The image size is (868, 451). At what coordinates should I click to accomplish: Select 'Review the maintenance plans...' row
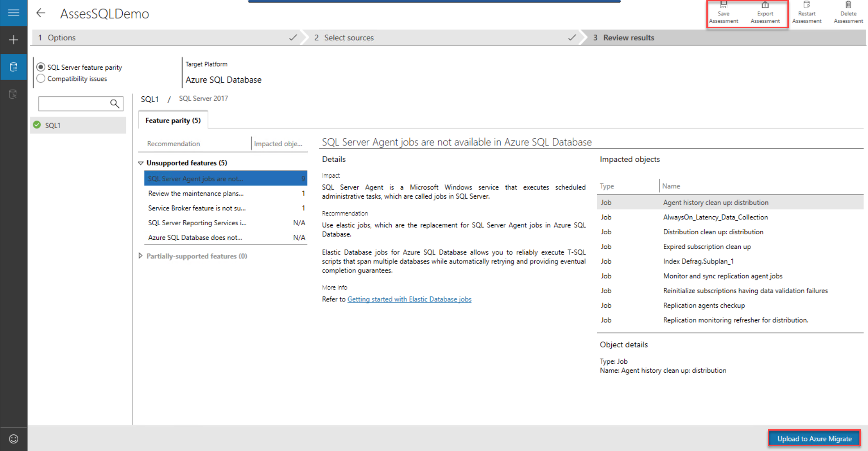[225, 193]
